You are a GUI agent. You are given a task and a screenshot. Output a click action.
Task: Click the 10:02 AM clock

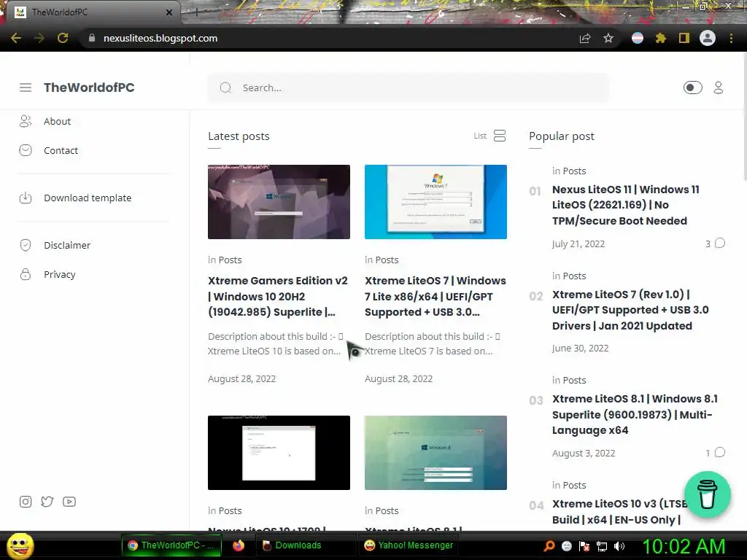(684, 546)
